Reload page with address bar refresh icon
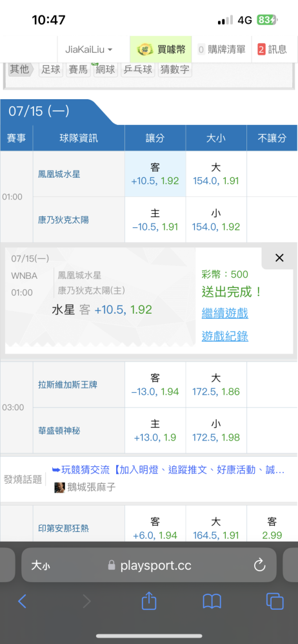 tap(259, 565)
